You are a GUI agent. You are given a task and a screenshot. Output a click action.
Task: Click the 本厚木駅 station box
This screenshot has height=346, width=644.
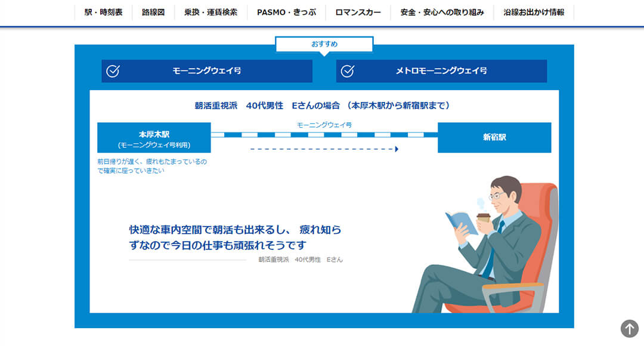tap(154, 138)
